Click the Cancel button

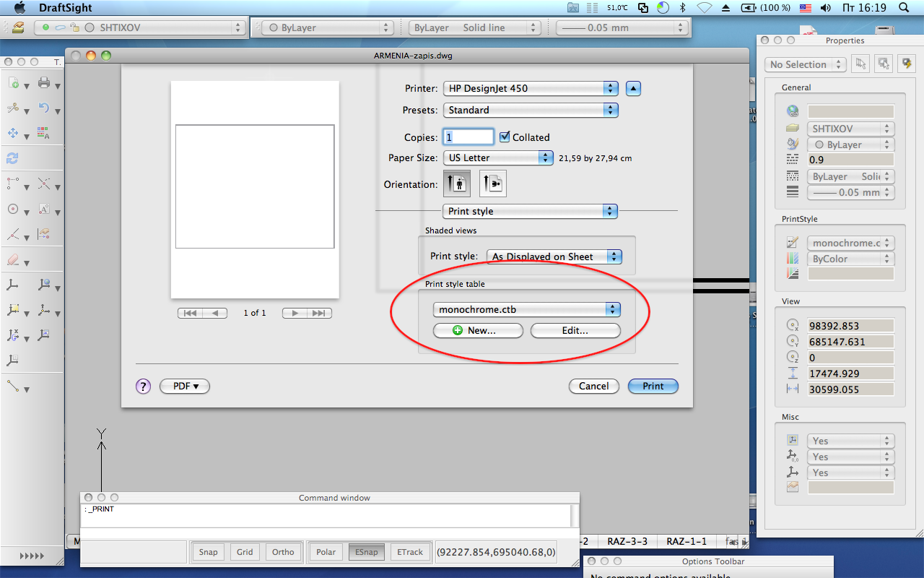coord(594,386)
